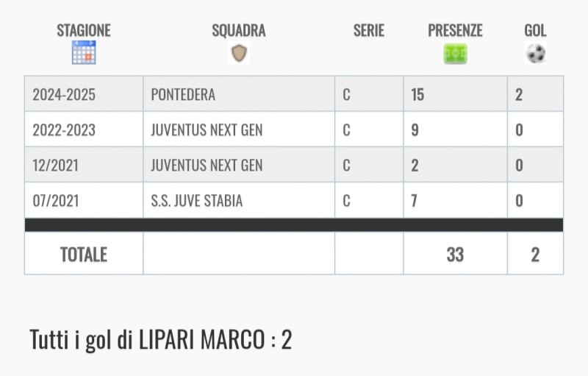Click the calendar icon under STAGIONE
This screenshot has width=588, height=376.
click(84, 52)
